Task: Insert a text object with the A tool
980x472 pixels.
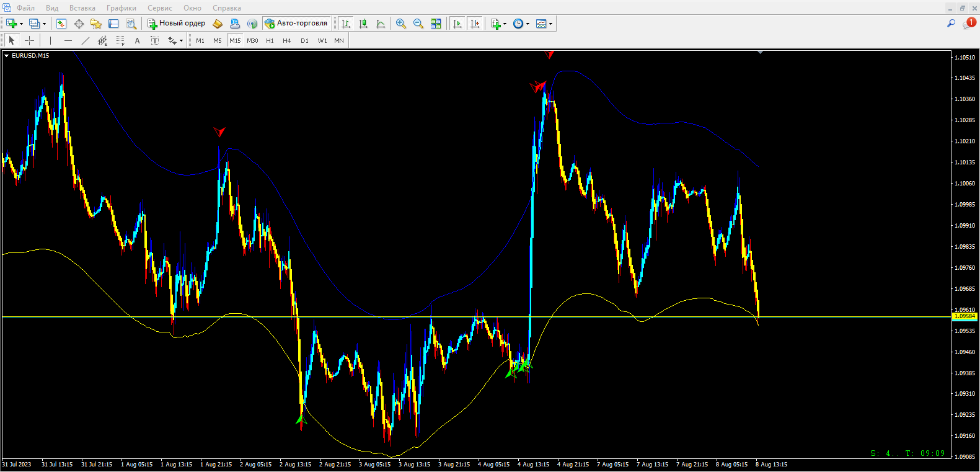Action: 137,40
